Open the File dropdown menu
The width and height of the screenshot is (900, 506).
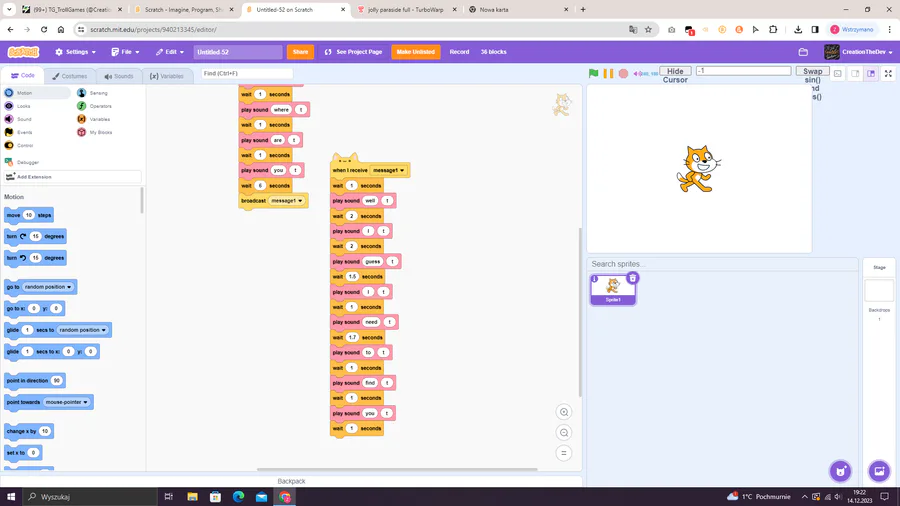point(125,52)
